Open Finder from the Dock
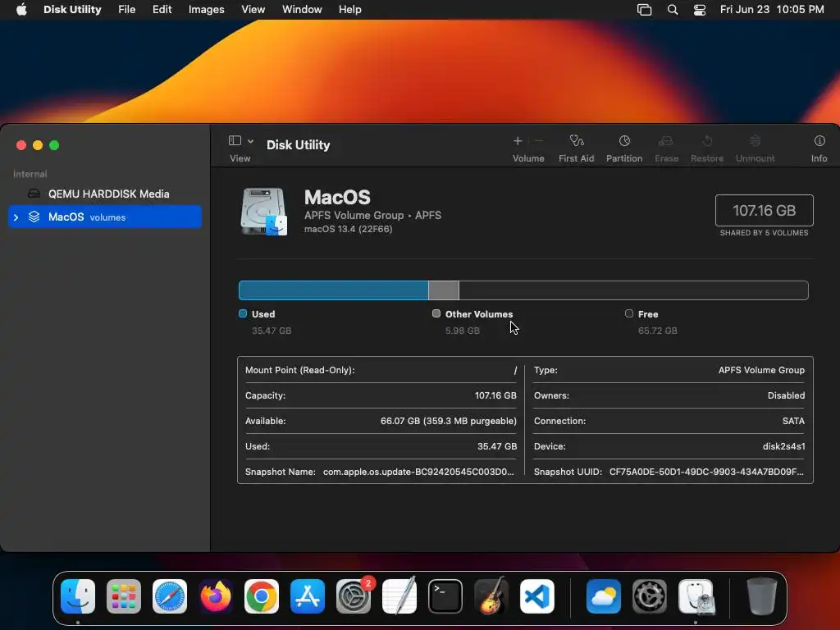 pos(78,596)
